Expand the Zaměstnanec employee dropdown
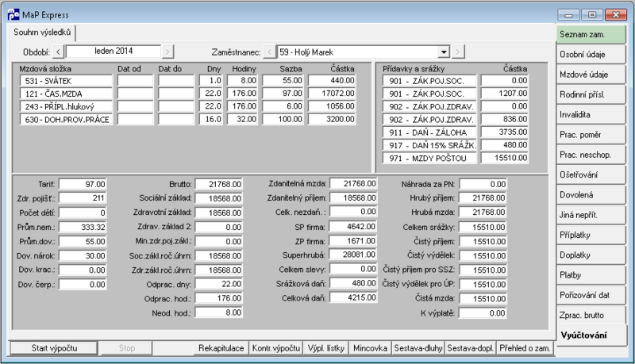 point(444,52)
